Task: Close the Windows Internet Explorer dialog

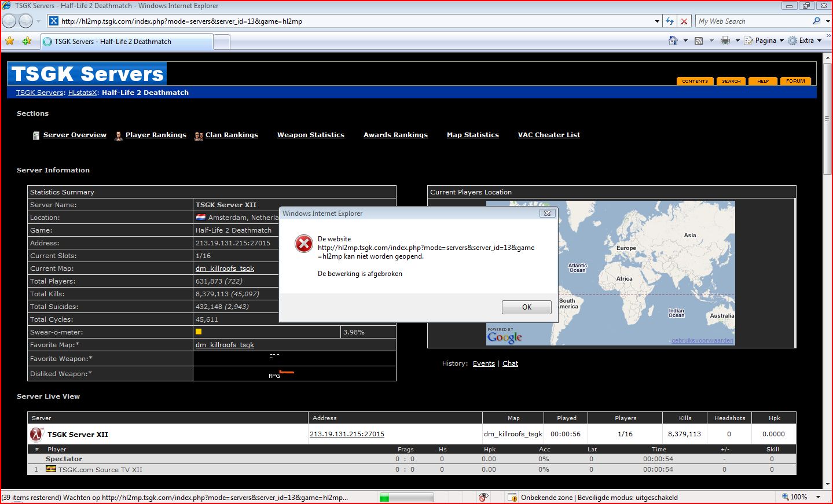Action: pos(547,214)
